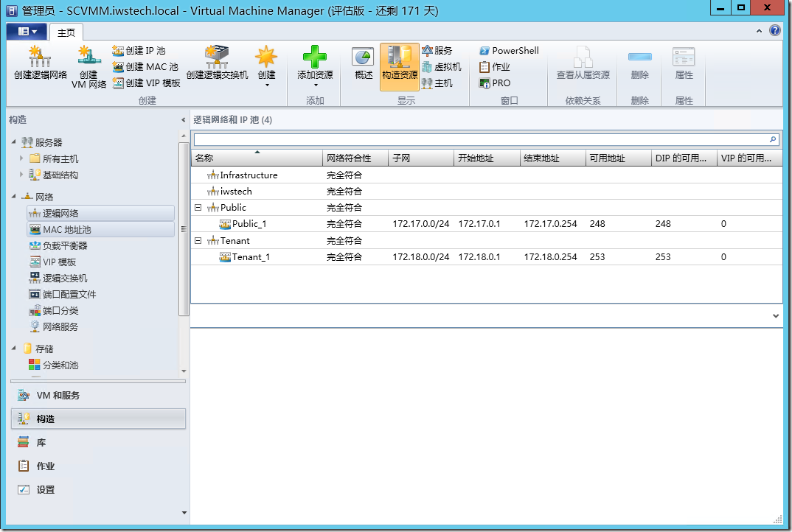Open the 创建 starburst dropdown button
792x532 pixels.
(266, 66)
